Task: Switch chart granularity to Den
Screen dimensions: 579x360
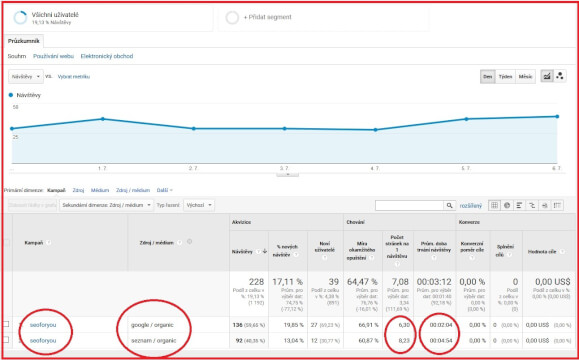Action: tap(487, 76)
